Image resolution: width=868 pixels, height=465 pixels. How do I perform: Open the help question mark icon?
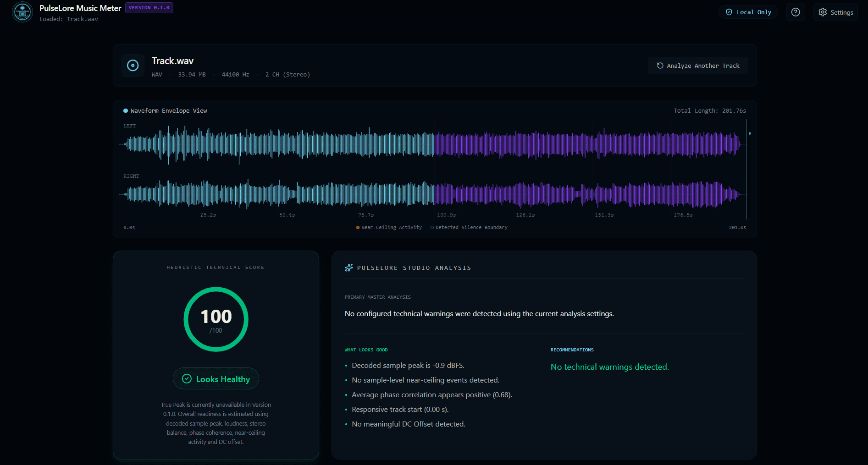(796, 12)
